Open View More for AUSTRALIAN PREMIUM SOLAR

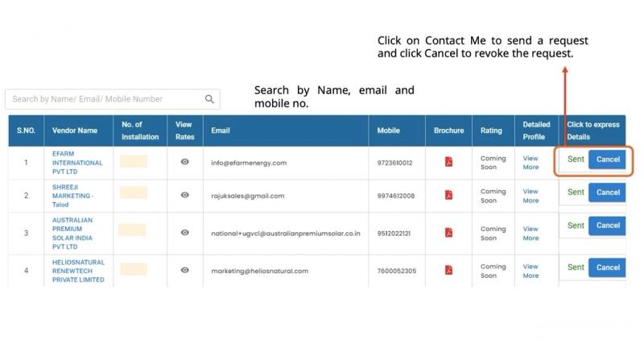coord(530,234)
